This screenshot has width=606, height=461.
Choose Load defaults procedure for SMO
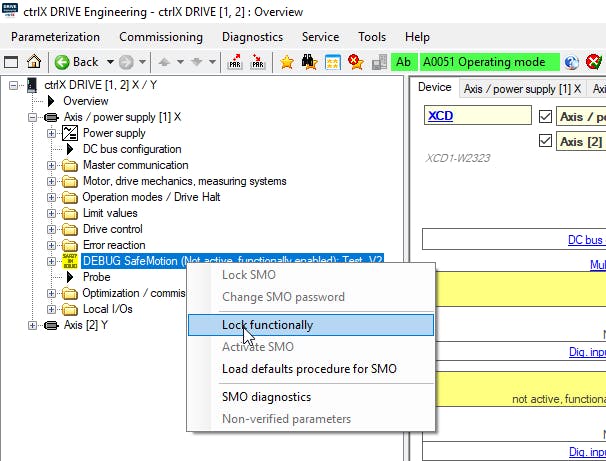[x=309, y=369]
